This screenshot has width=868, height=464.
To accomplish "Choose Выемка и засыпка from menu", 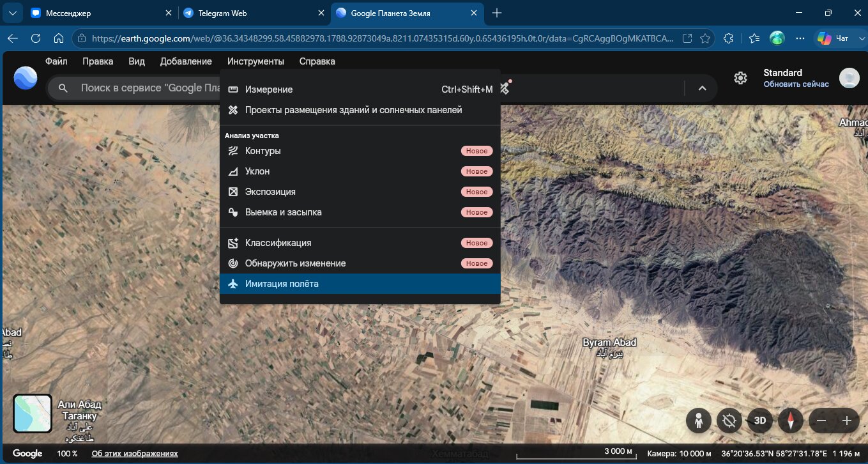I will click(x=360, y=212).
